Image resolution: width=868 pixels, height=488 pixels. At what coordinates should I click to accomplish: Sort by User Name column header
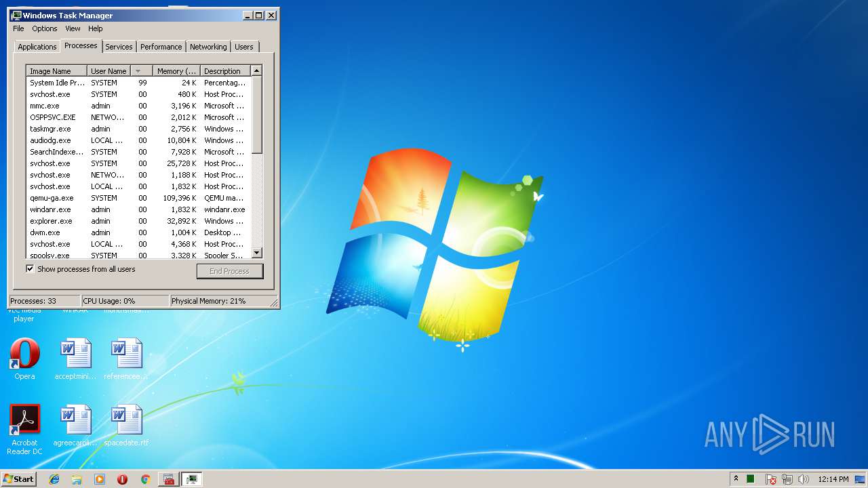(109, 71)
